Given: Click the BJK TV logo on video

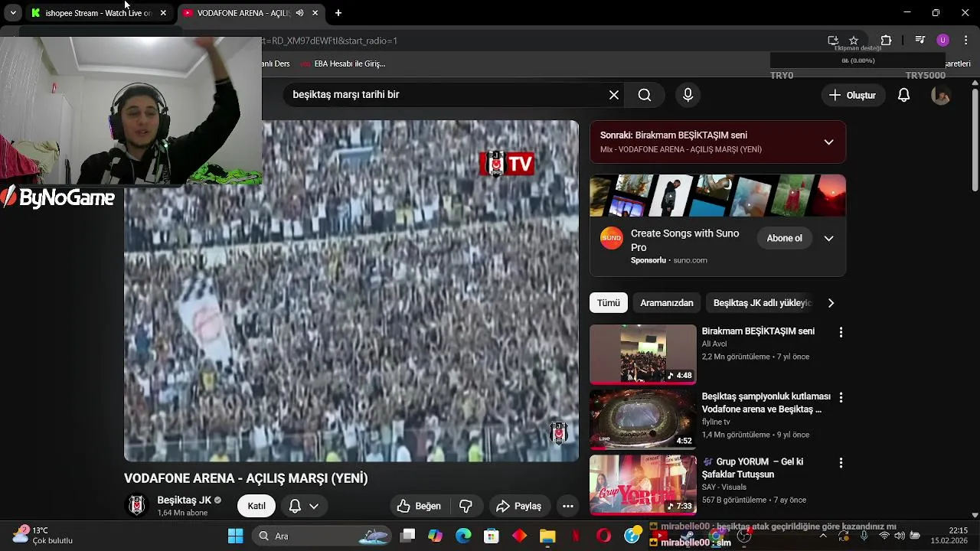Looking at the screenshot, I should [x=507, y=164].
